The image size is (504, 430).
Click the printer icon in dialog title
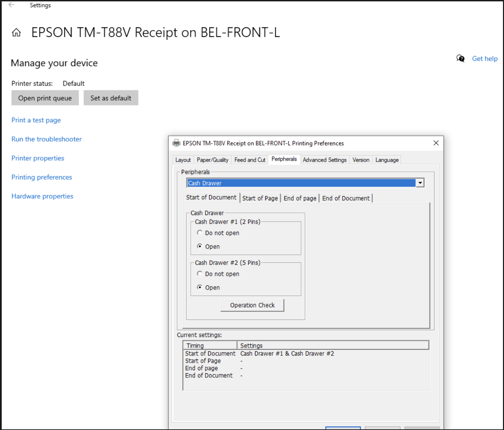tap(176, 143)
